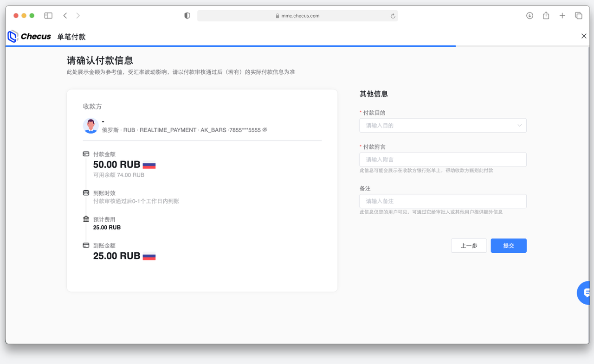Click the recipient avatar icon

tap(90, 126)
